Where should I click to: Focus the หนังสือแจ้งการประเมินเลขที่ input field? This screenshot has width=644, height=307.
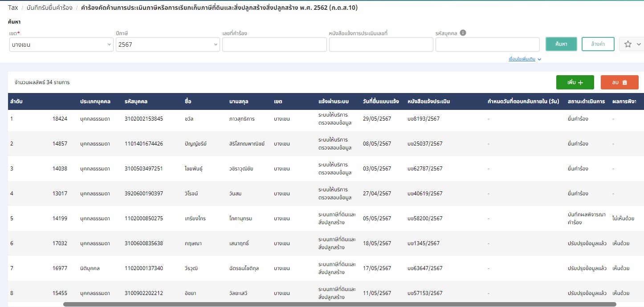click(381, 44)
